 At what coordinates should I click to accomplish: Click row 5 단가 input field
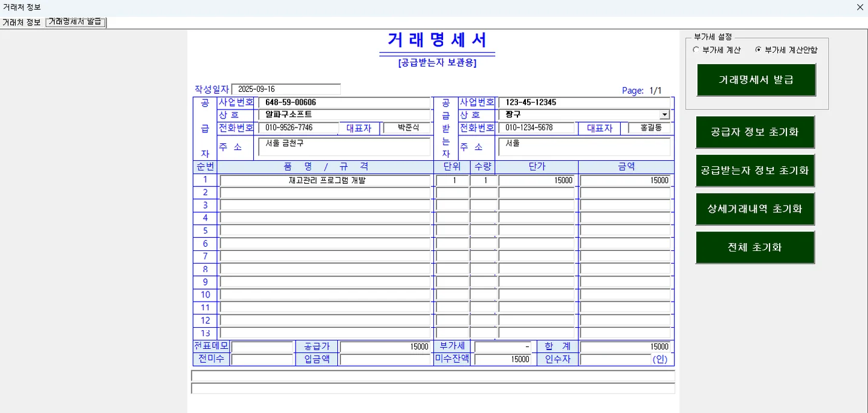pos(537,231)
